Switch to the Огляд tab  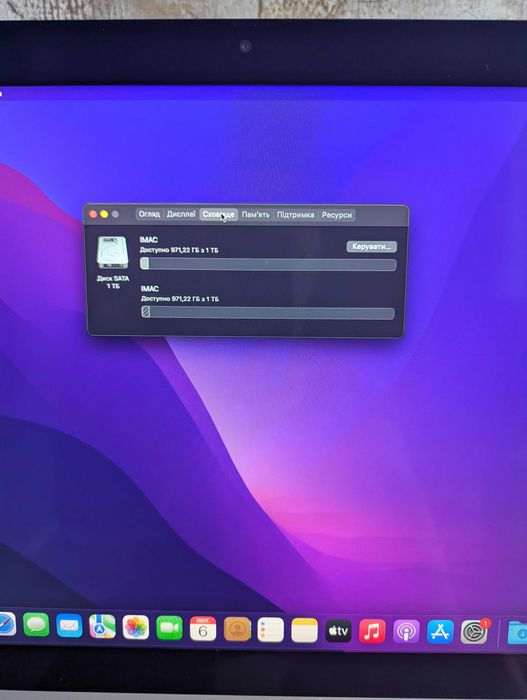[x=149, y=214]
